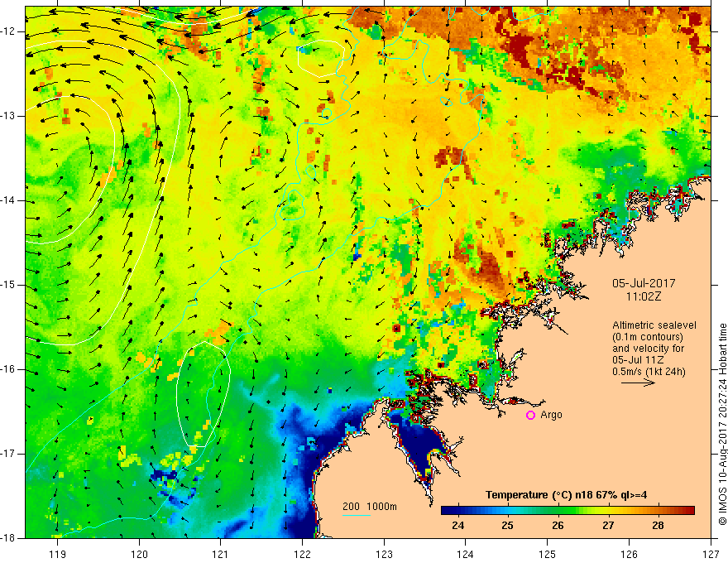Click colorbar tick label 25

pyautogui.click(x=507, y=526)
